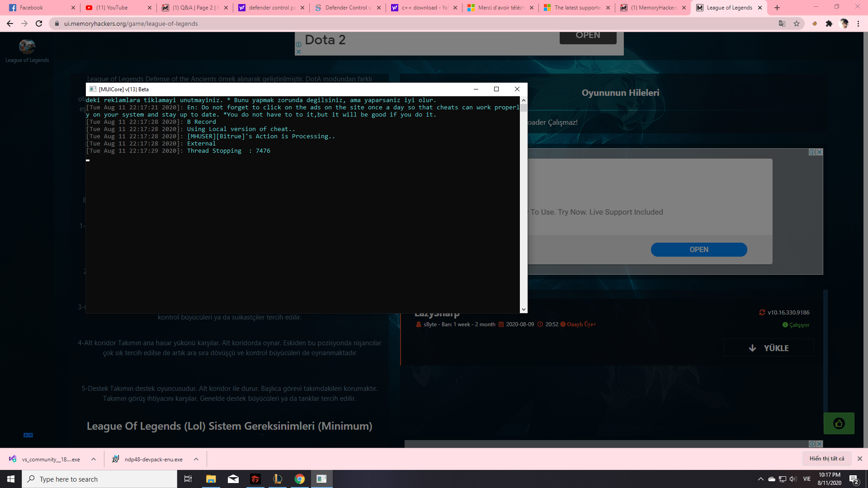This screenshot has height=488, width=868.
Task: Click the Live Support ad info icon
Action: click(x=812, y=152)
